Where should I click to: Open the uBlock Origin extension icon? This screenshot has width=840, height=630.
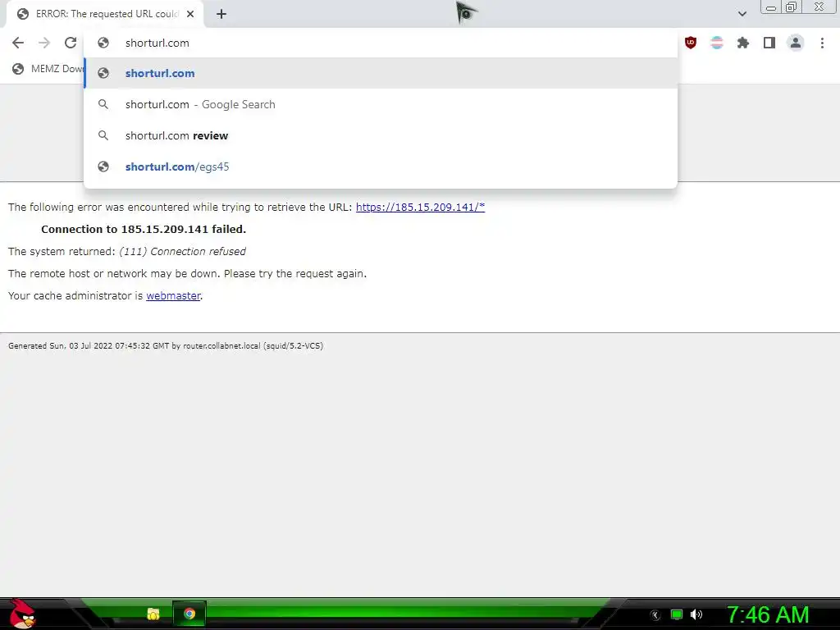(691, 43)
